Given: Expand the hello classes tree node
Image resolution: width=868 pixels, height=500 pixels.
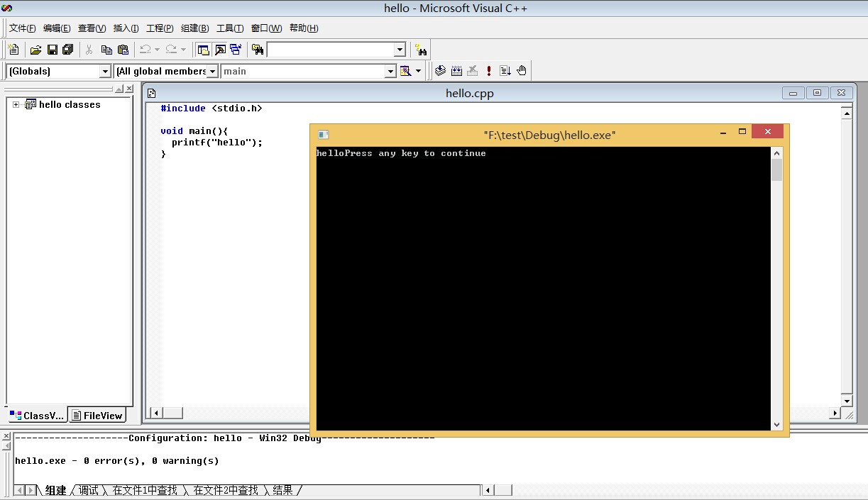Looking at the screenshot, I should (x=16, y=105).
